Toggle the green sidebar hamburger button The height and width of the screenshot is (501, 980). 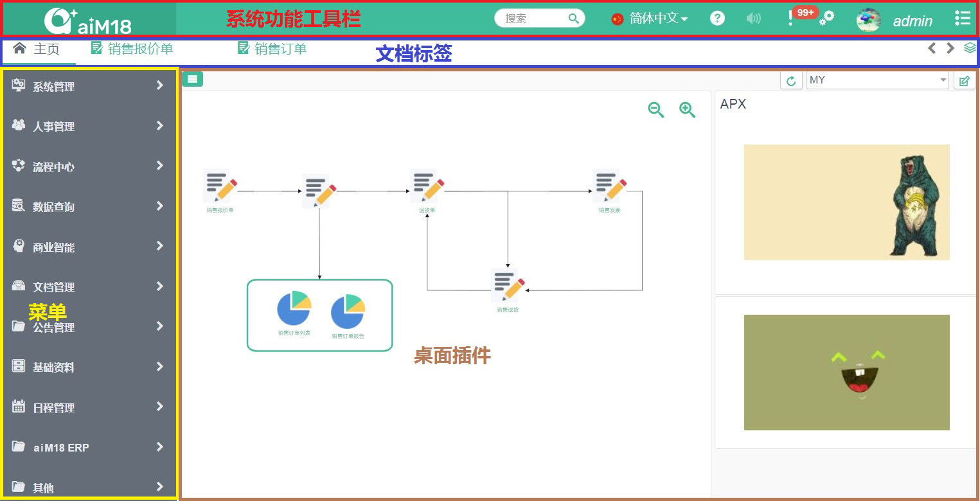coord(193,80)
